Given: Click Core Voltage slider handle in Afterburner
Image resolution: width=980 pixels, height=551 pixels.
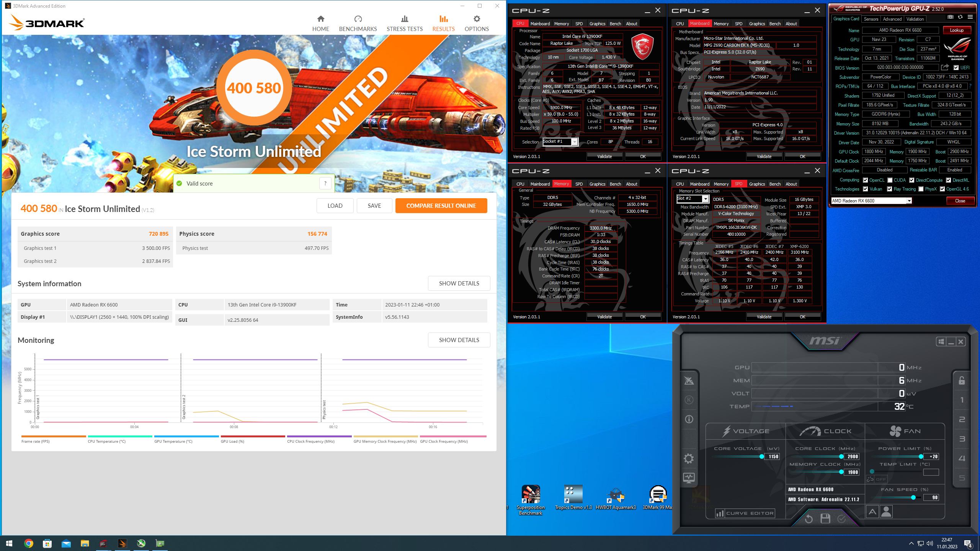Looking at the screenshot, I should tap(761, 456).
